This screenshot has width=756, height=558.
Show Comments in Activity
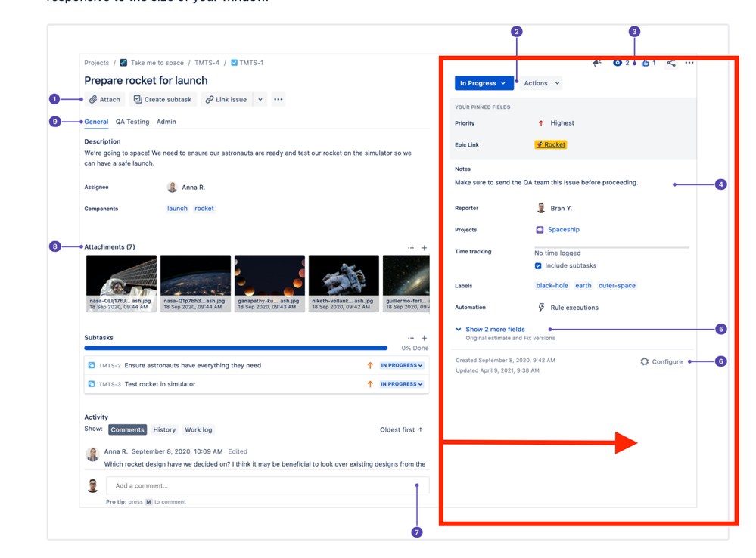click(127, 429)
